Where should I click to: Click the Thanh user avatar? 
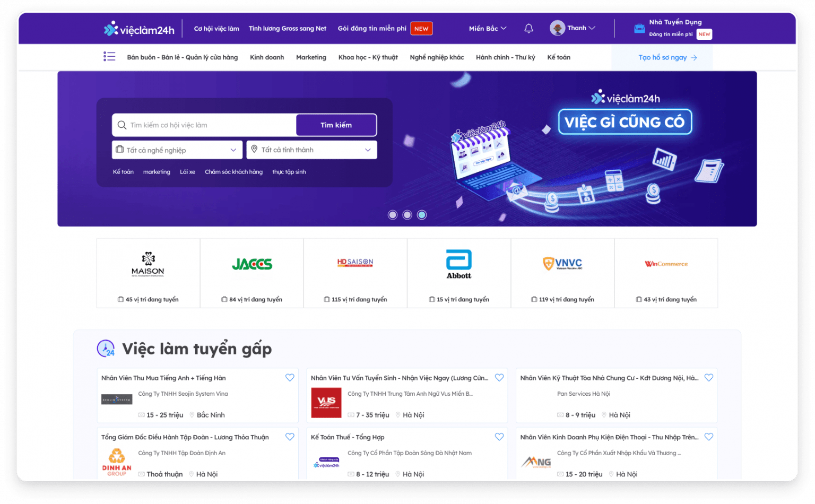(557, 28)
